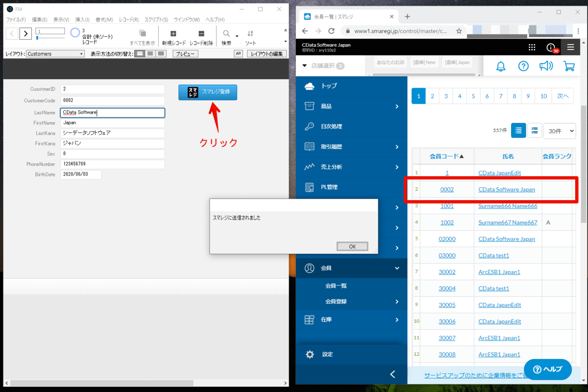Viewport: 588px width, 392px height.
Task: Click the BirthDate field
Action: (x=81, y=174)
